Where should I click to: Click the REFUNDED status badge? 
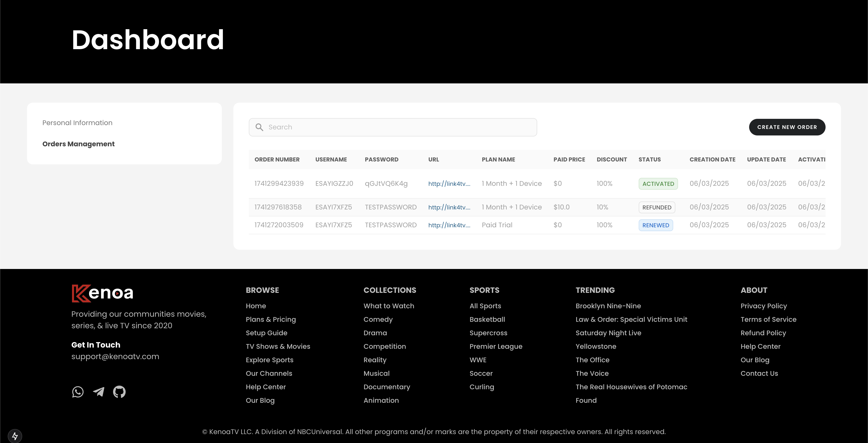pos(656,207)
